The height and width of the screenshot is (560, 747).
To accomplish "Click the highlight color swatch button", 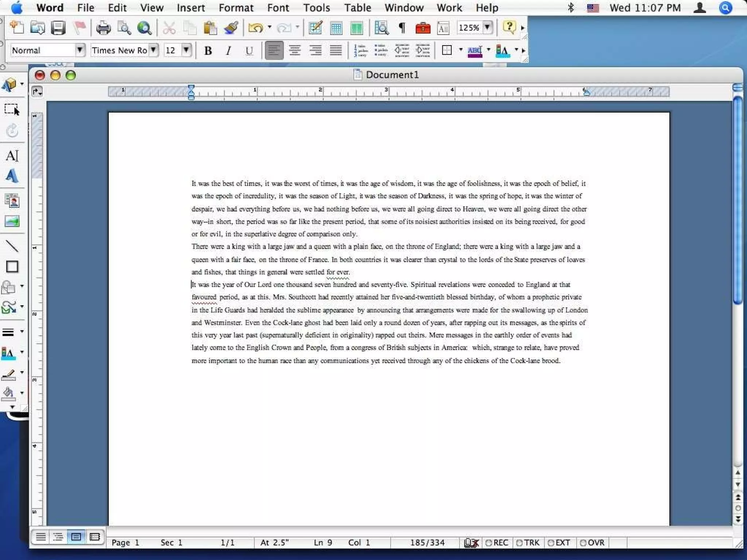I will [475, 51].
